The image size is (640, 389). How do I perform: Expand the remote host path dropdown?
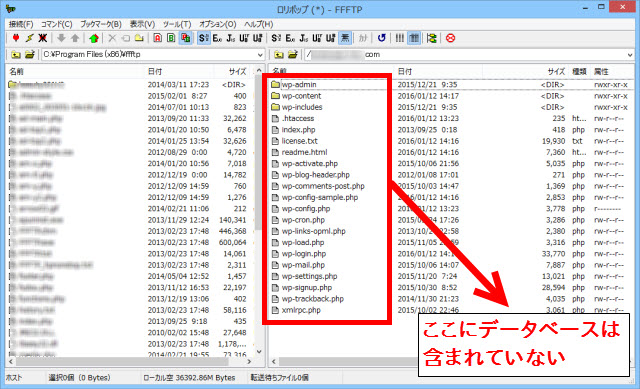click(x=630, y=55)
